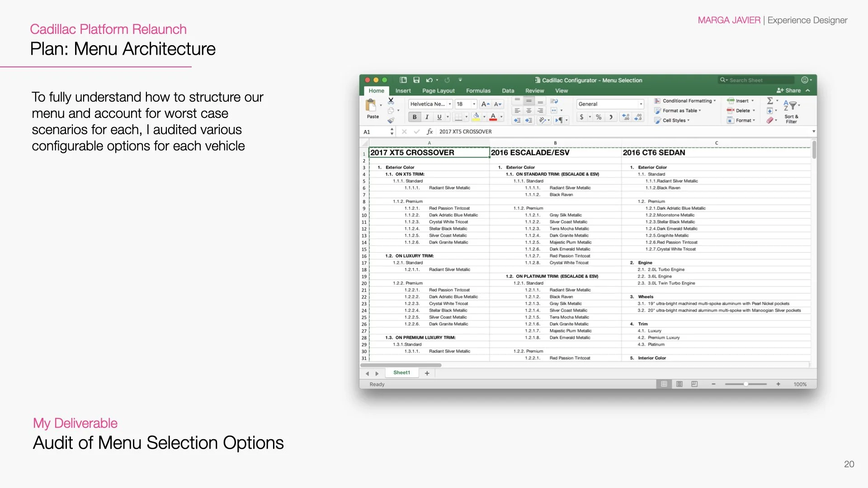
Task: Click the Format Painter brush icon
Action: click(x=391, y=120)
